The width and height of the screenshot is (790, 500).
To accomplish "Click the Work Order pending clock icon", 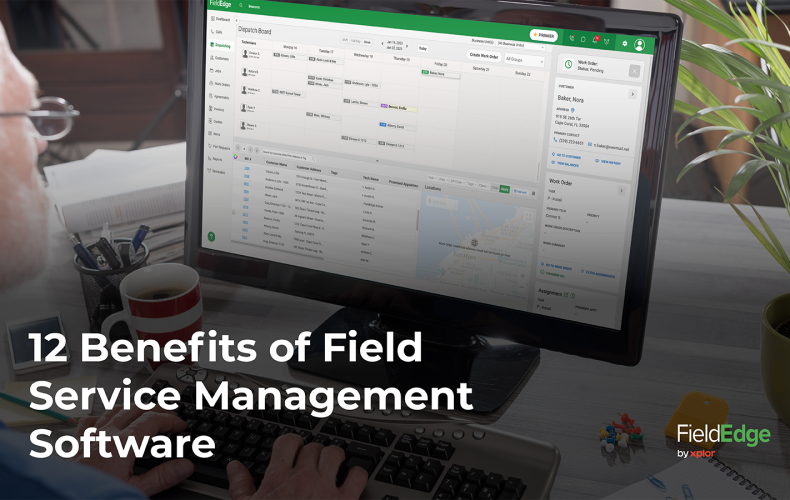I will point(568,64).
